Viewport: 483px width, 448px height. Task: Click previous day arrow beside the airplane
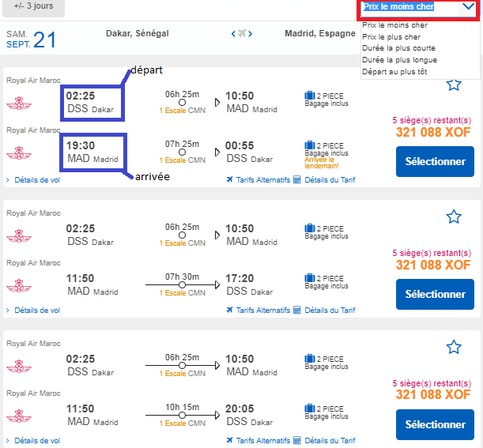[233, 34]
